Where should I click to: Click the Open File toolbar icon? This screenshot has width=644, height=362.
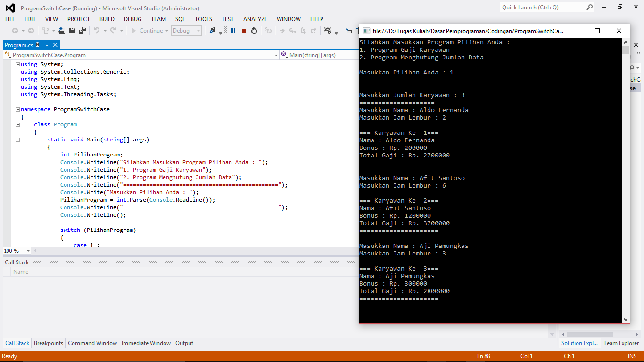(x=62, y=31)
